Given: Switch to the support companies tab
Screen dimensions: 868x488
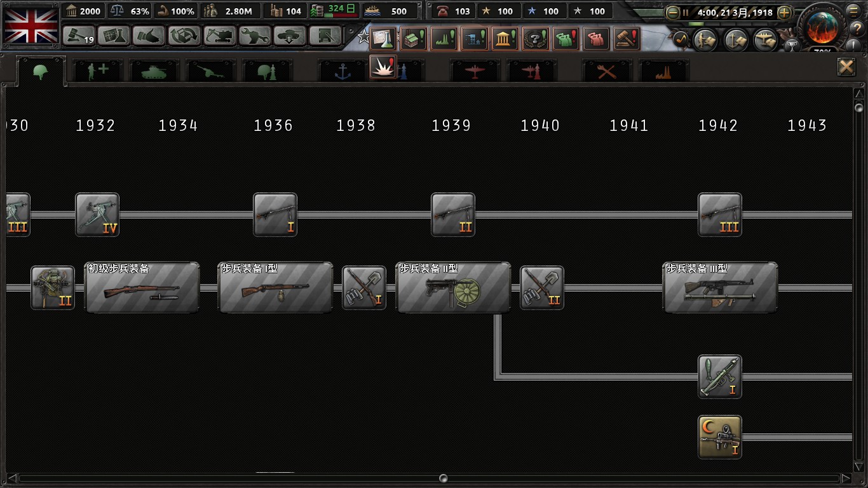Looking at the screenshot, I should pos(98,71).
